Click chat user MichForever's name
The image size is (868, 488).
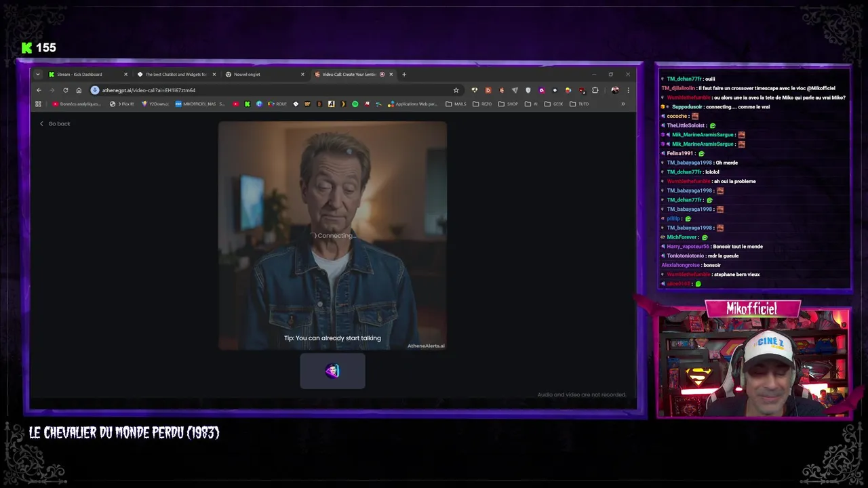click(682, 237)
